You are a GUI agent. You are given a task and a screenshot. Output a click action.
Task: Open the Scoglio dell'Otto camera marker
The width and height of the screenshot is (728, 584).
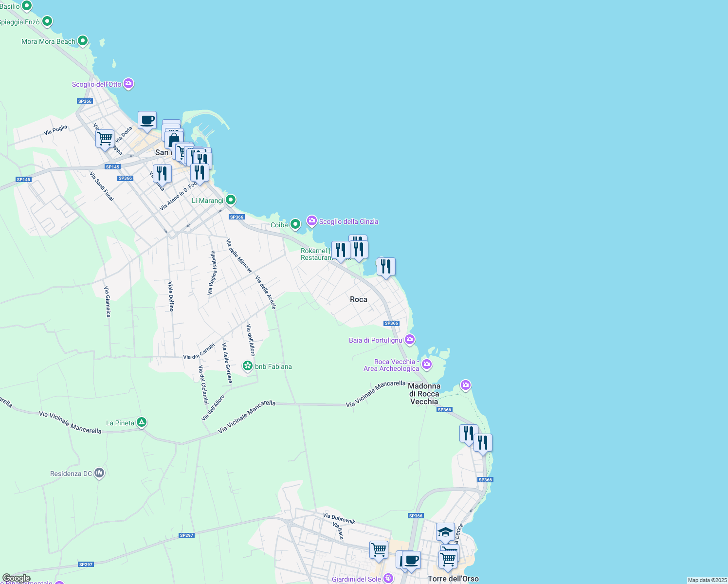click(128, 84)
